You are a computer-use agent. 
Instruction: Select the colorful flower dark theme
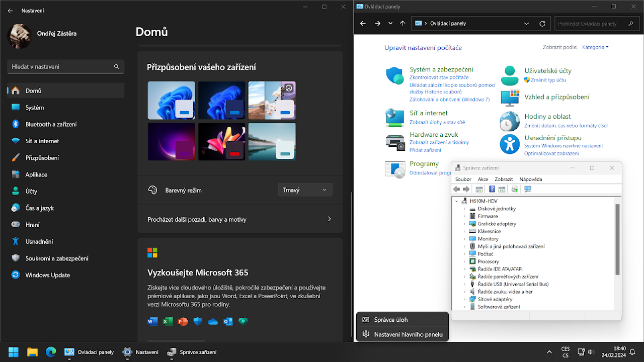(x=221, y=142)
